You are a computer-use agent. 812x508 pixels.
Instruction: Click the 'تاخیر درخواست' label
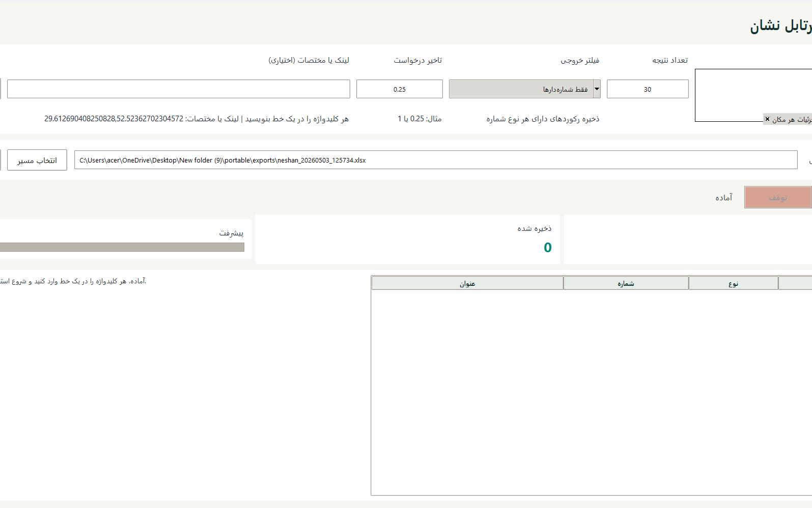pyautogui.click(x=418, y=60)
